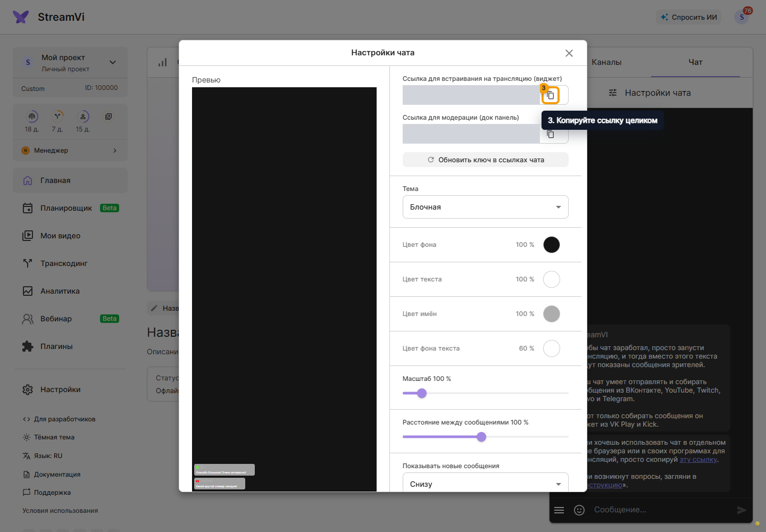Go to Главная in sidebar menu
This screenshot has width=766, height=532.
click(x=70, y=180)
